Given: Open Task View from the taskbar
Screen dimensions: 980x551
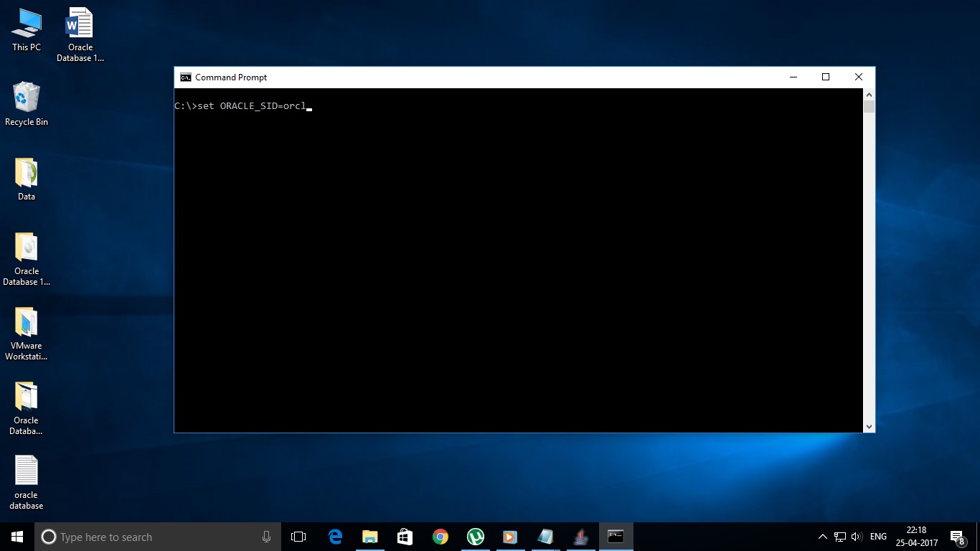Looking at the screenshot, I should coord(298,537).
